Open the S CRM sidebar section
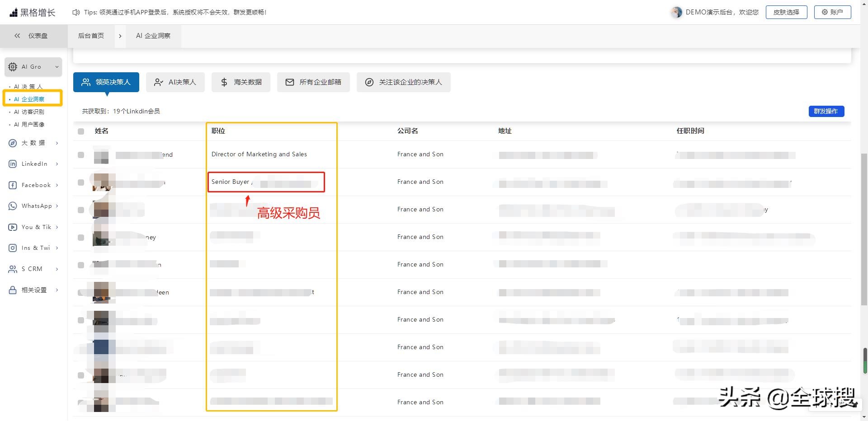The width and height of the screenshot is (868, 421). coord(32,269)
